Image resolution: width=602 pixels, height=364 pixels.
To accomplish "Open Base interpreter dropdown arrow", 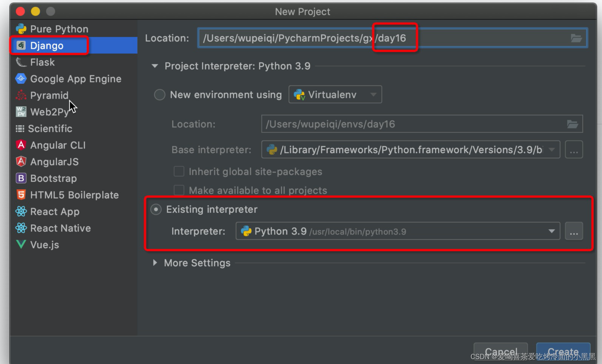I will [x=552, y=150].
